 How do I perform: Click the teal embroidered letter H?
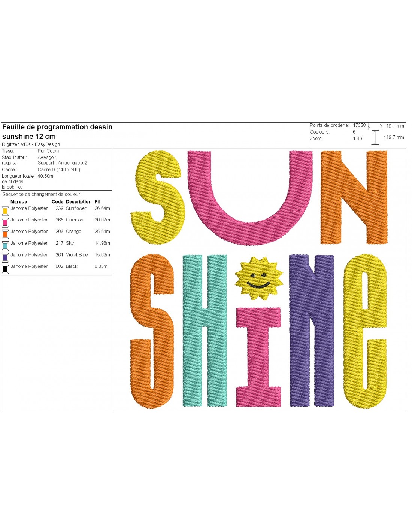click(205, 331)
